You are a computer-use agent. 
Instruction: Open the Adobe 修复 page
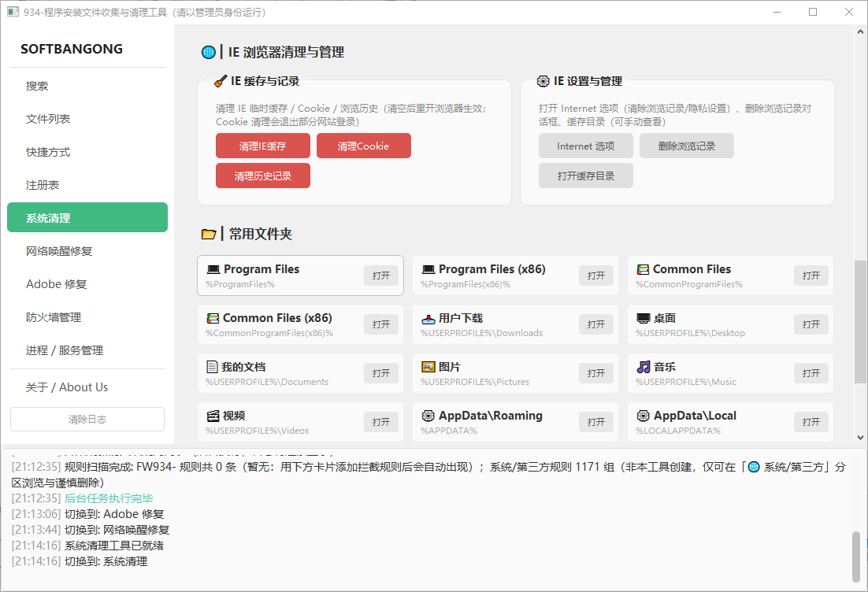(87, 284)
